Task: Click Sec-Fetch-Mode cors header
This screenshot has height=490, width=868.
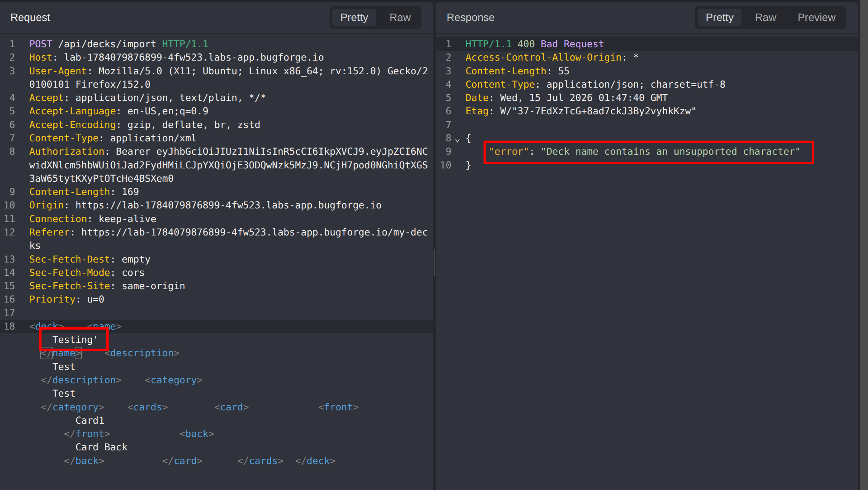Action: tap(87, 273)
